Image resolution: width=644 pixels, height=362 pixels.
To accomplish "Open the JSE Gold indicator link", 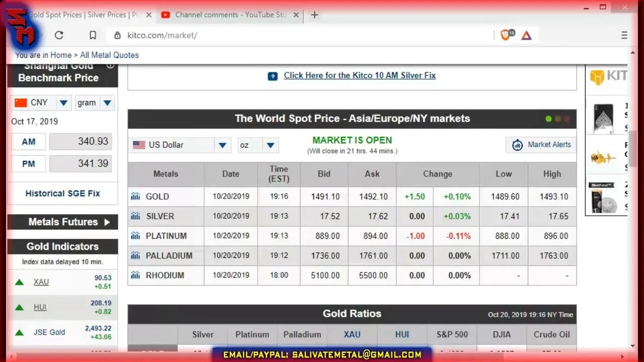I will [49, 332].
